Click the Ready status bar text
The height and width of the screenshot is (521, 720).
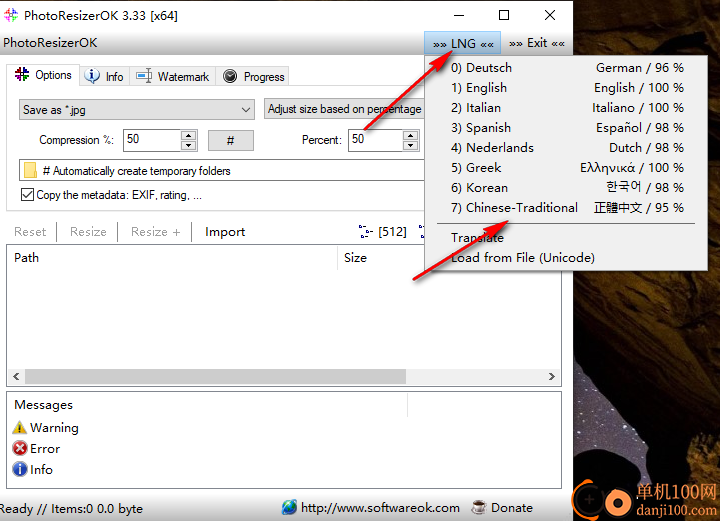[71, 509]
